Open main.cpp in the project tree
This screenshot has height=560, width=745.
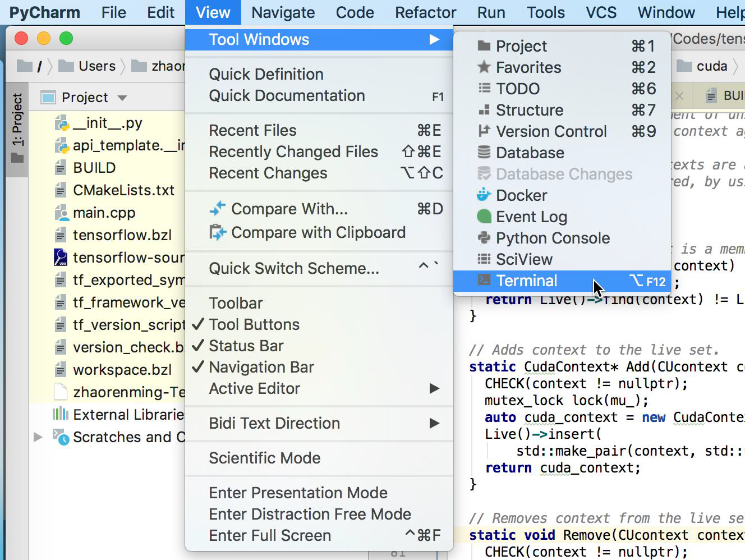[x=104, y=213]
